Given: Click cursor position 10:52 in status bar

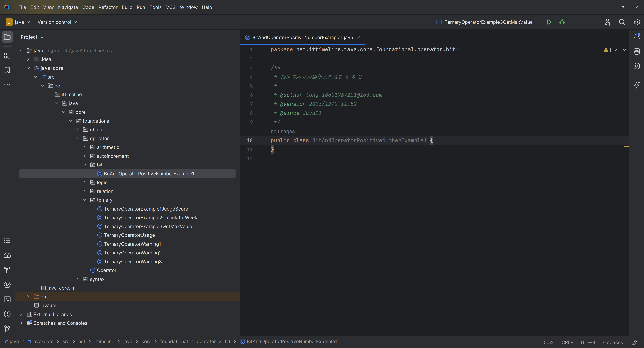Looking at the screenshot, I should pos(547,342).
